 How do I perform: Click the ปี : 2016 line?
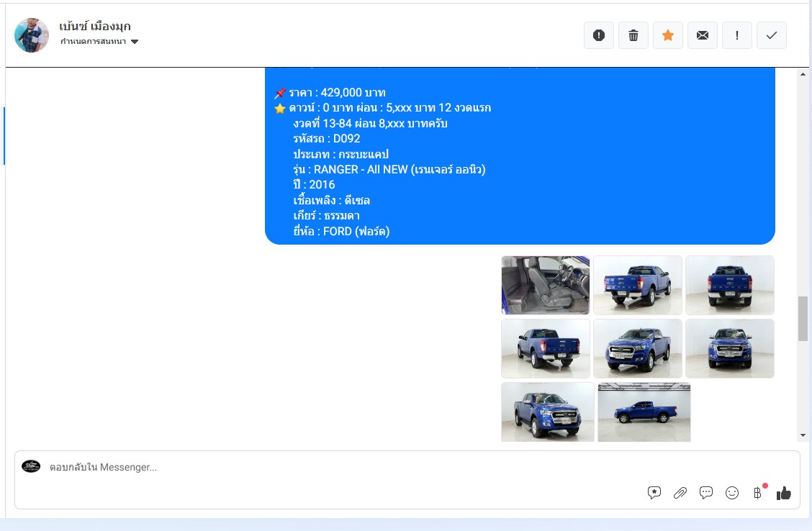click(x=314, y=185)
